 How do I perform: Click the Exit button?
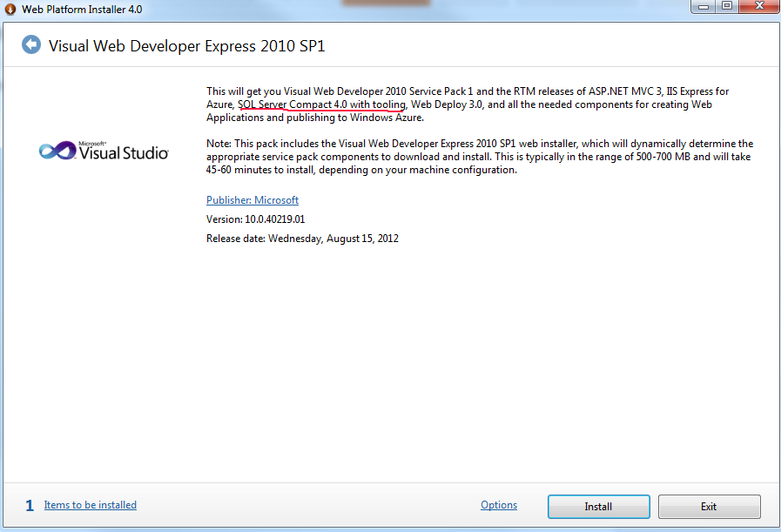coord(709,507)
